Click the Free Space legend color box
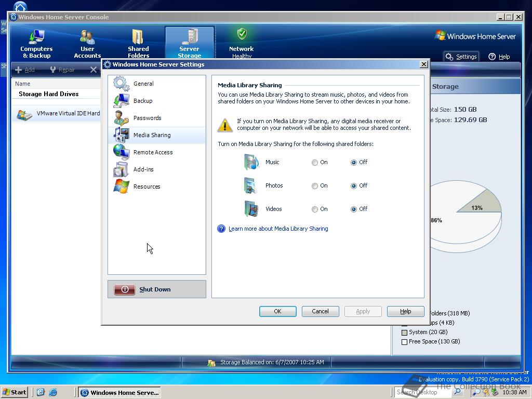Viewport: 532px width, 399px height. point(404,342)
